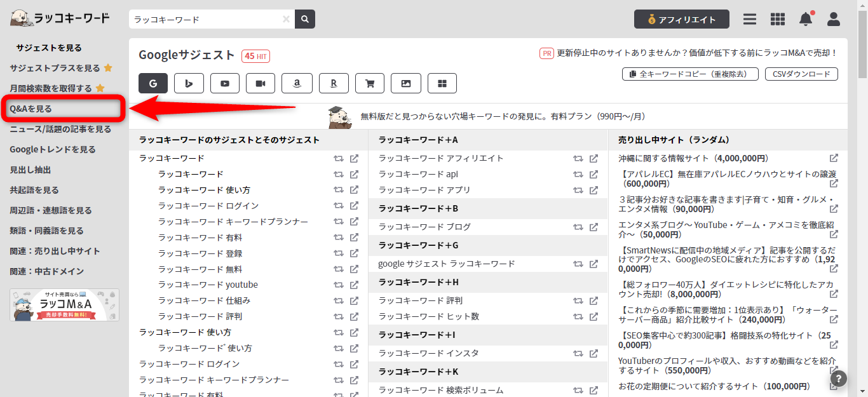
Task: Open external link for ラッコキーワード api
Action: pos(594,174)
